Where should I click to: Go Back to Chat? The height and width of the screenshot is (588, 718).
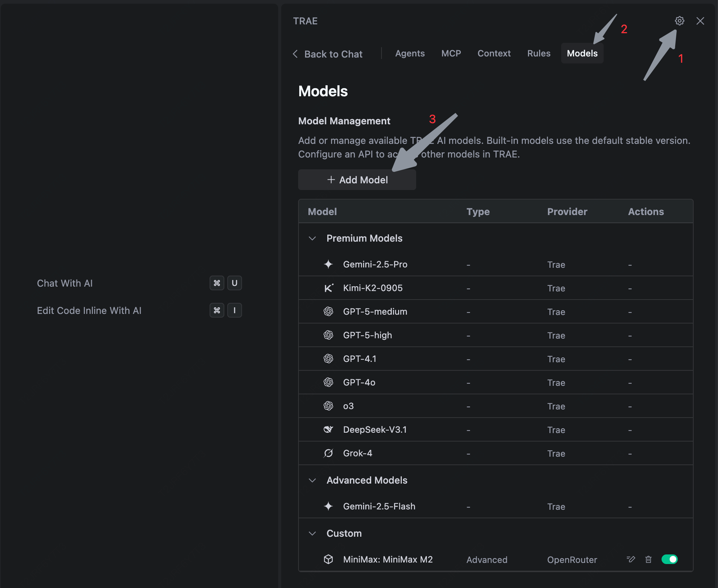[328, 54]
